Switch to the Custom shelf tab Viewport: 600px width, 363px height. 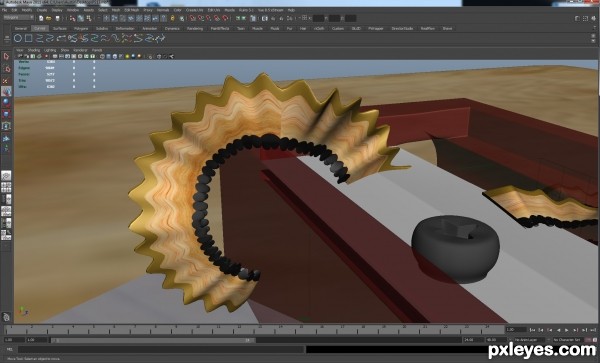(x=338, y=28)
